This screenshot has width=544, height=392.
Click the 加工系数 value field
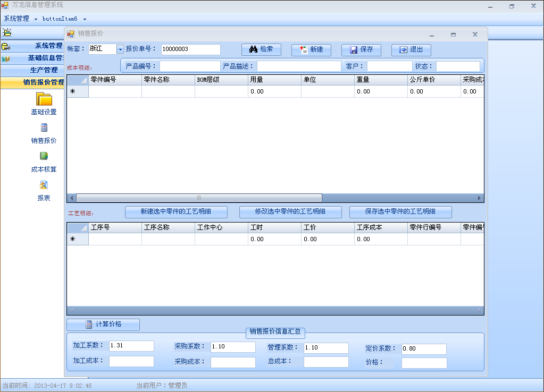[131, 346]
